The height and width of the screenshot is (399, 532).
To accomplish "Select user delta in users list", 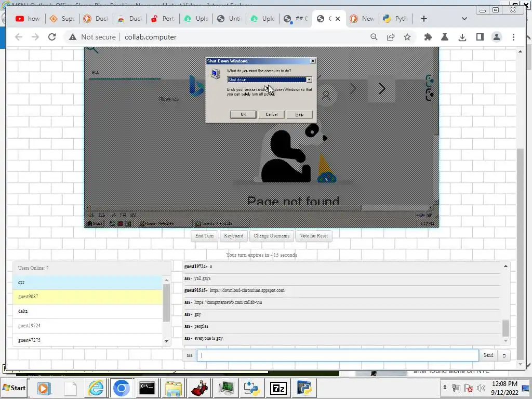I will point(87,311).
